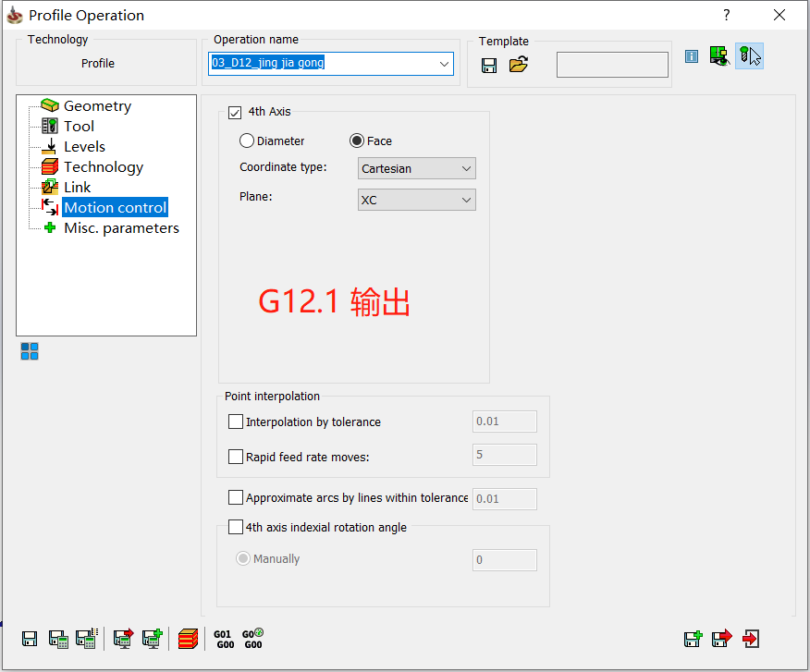810x672 pixels.
Task: Select Geometry in the tree
Action: click(x=97, y=106)
